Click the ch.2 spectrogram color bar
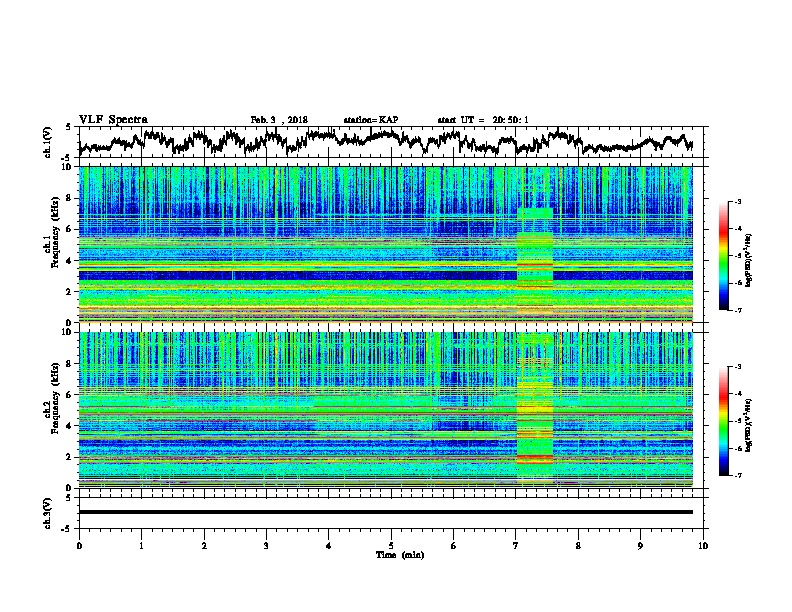 pyautogui.click(x=724, y=421)
